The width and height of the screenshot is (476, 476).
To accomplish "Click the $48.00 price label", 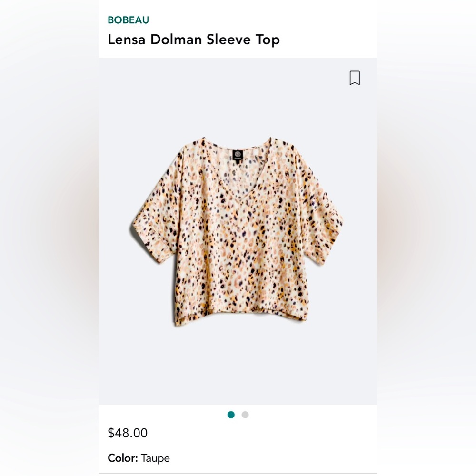I will [127, 433].
